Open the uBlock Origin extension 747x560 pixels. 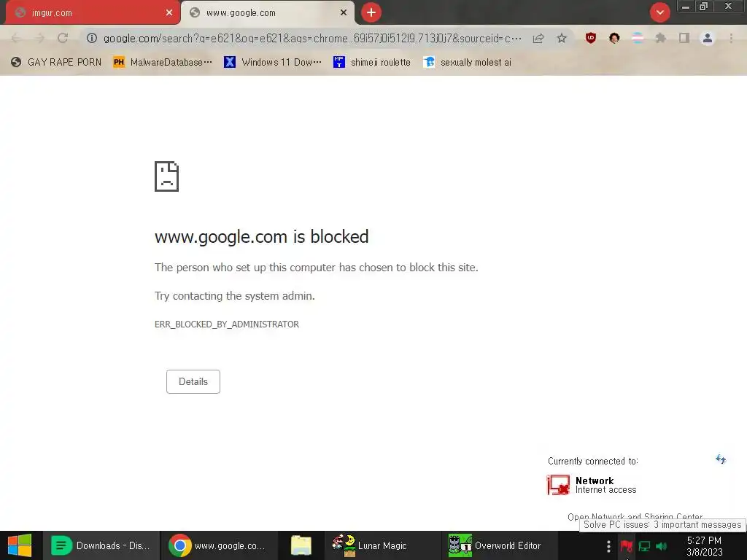point(591,38)
